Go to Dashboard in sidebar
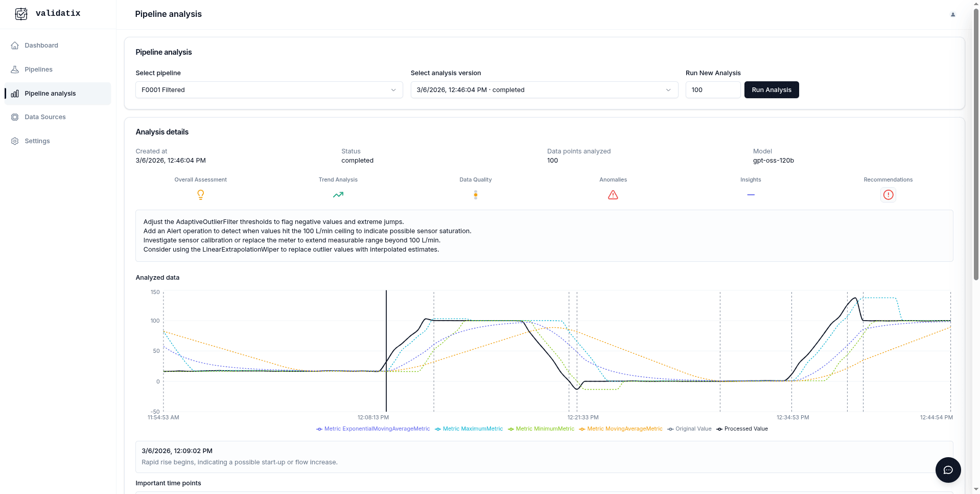 click(41, 46)
